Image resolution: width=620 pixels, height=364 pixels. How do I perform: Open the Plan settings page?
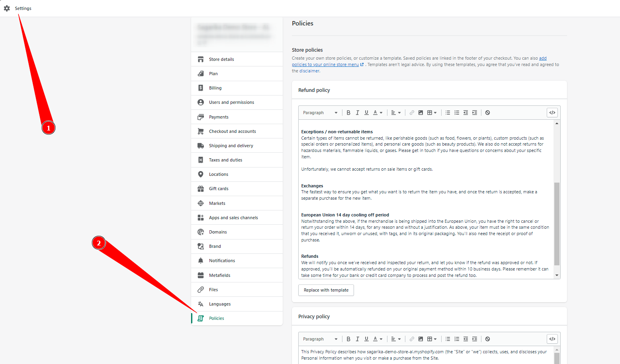click(x=237, y=74)
